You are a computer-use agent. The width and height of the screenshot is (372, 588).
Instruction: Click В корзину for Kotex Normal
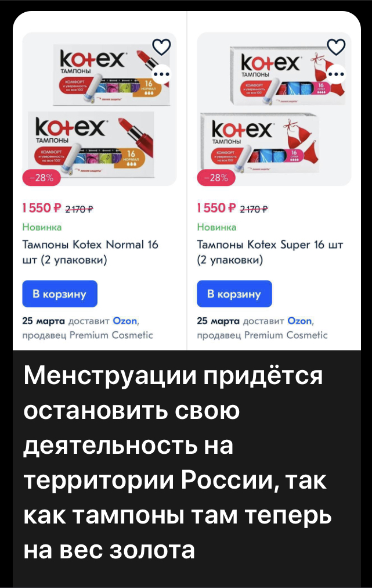(60, 293)
